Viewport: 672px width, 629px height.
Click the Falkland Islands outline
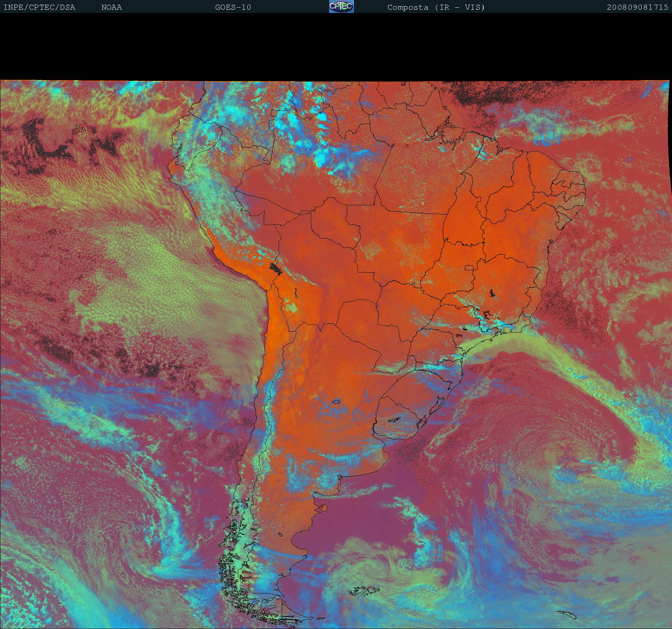pos(364,590)
